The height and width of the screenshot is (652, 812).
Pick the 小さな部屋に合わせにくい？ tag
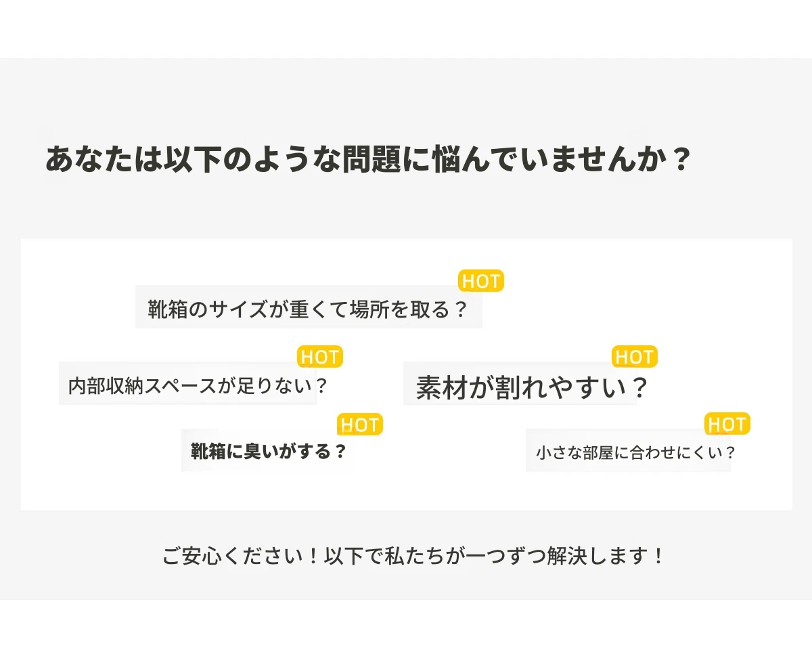pos(628,452)
